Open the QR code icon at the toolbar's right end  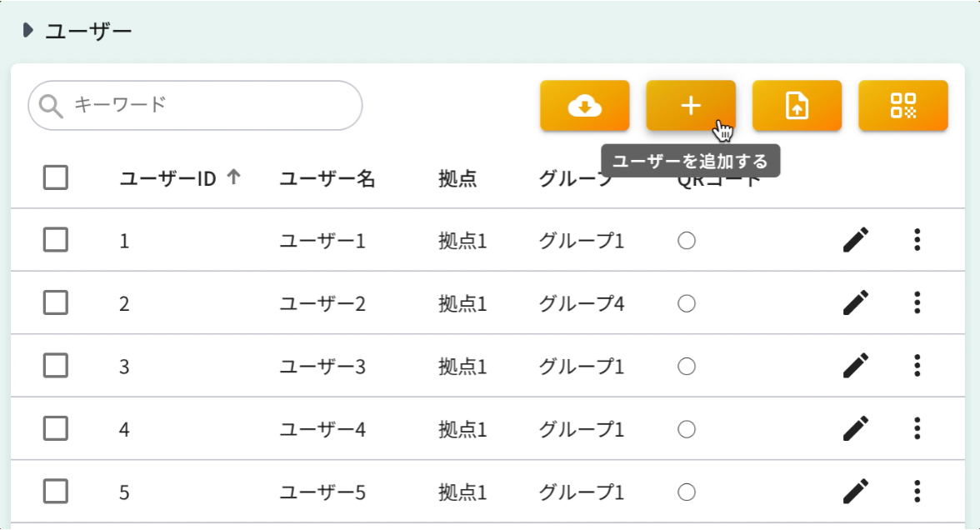coord(903,105)
